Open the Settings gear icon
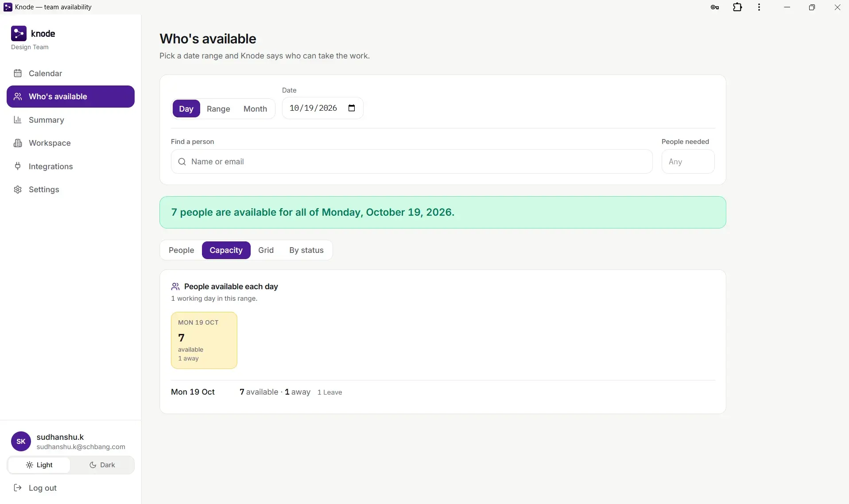The width and height of the screenshot is (849, 504). [18, 190]
